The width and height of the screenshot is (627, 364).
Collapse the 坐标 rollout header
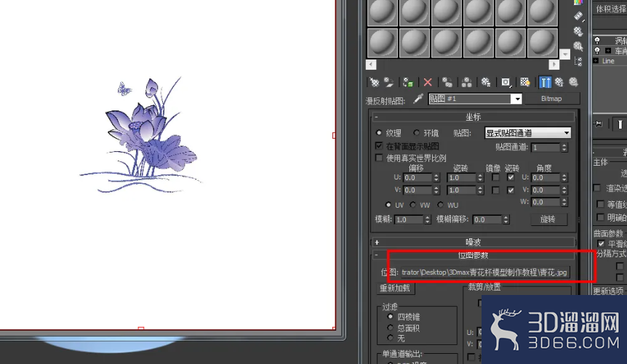(x=474, y=117)
